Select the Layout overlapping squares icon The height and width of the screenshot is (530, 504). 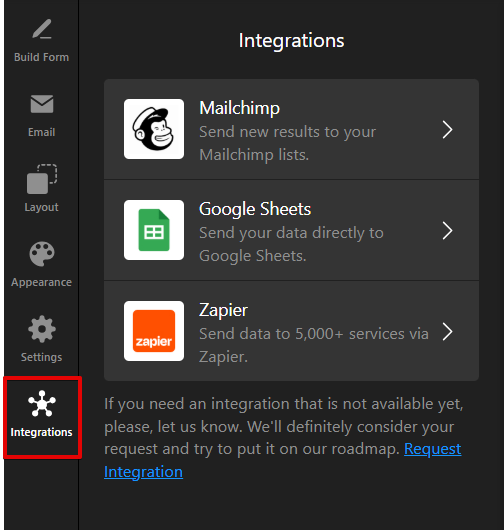pyautogui.click(x=42, y=179)
